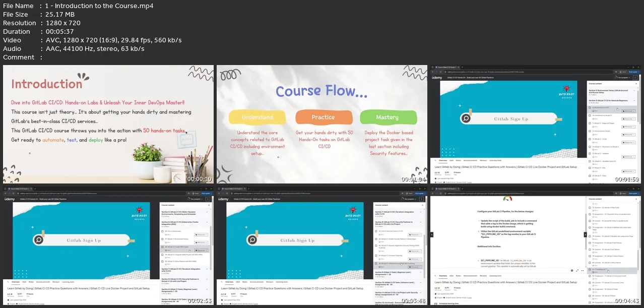The height and width of the screenshot is (308, 644).
Task: Click Udemy logo in the 00:01:59 frame
Action: point(437,78)
